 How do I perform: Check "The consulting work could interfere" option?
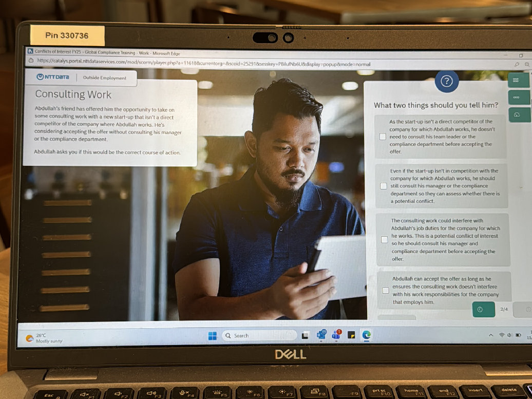pyautogui.click(x=384, y=239)
